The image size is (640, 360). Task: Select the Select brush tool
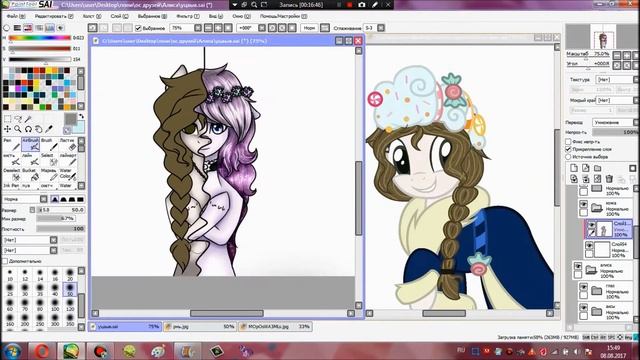coord(49,160)
